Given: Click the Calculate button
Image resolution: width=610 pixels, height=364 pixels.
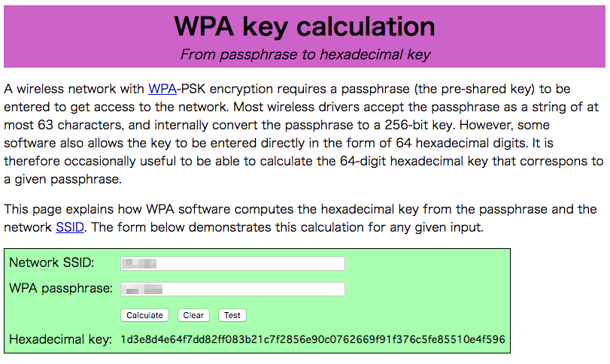Looking at the screenshot, I should [144, 315].
